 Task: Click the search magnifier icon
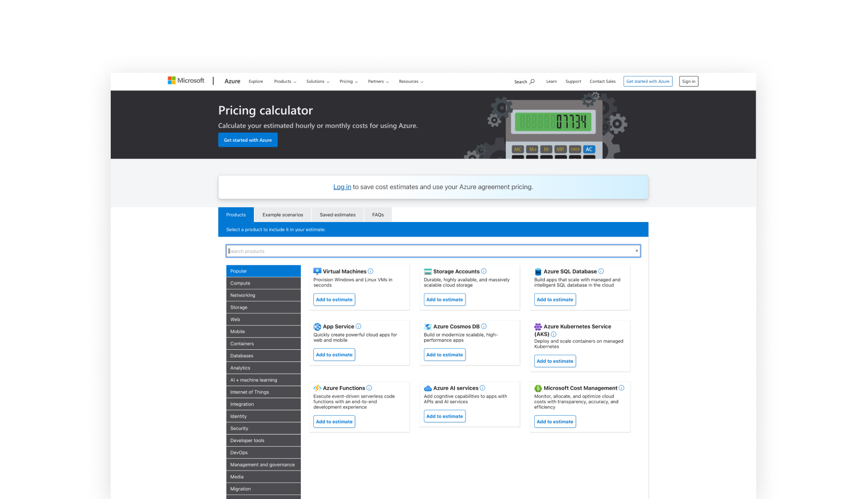[x=532, y=82]
